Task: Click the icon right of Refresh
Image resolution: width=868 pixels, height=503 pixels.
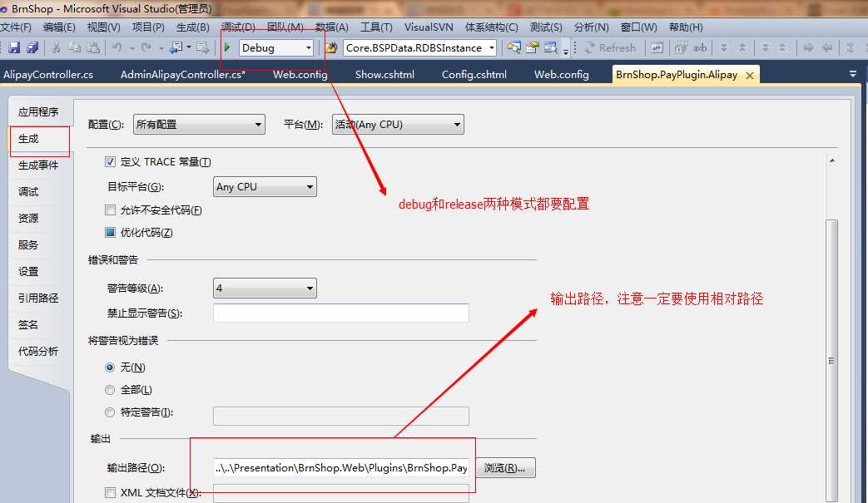Action: (x=657, y=47)
